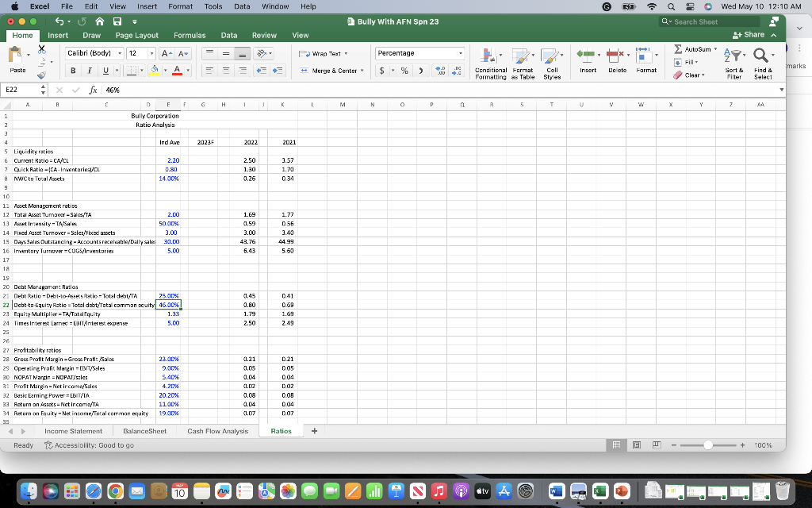Click Increase Decimal icon
This screenshot has height=508, width=812.
[x=439, y=71]
